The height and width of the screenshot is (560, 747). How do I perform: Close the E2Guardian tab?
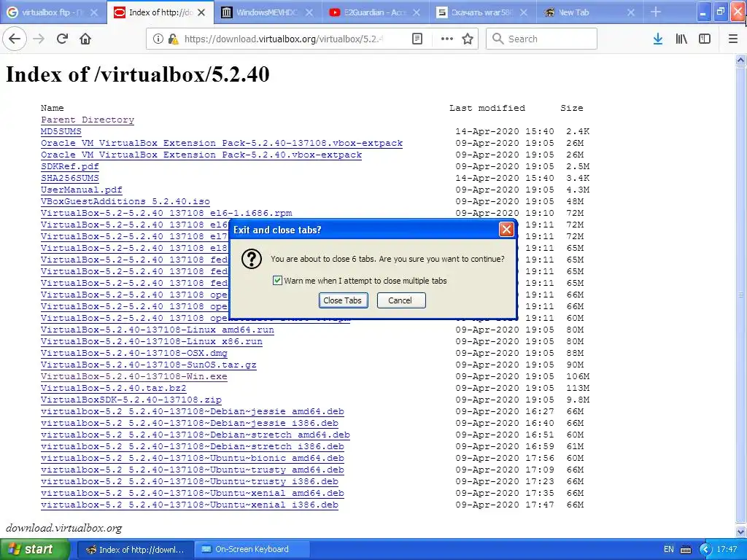coord(417,13)
